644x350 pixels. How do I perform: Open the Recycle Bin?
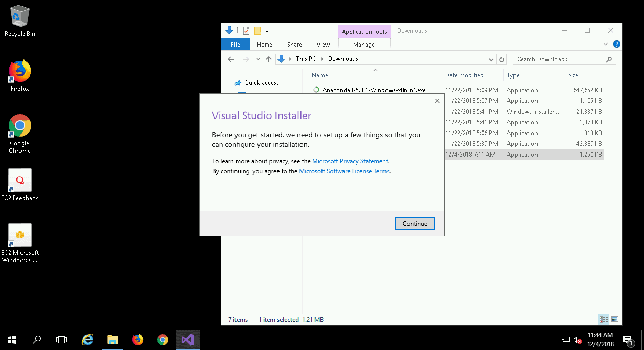(x=19, y=14)
